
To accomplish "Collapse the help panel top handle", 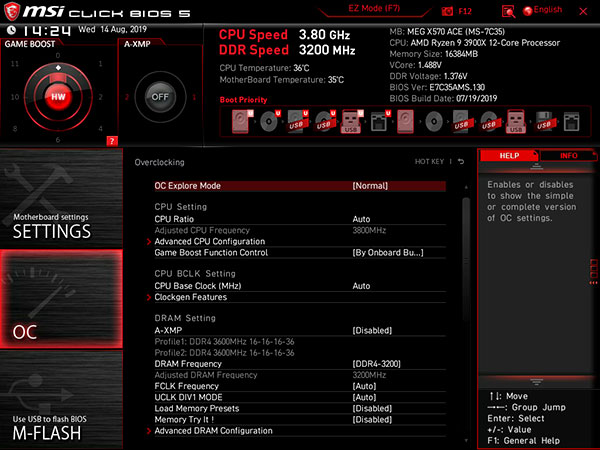I will pos(536,166).
